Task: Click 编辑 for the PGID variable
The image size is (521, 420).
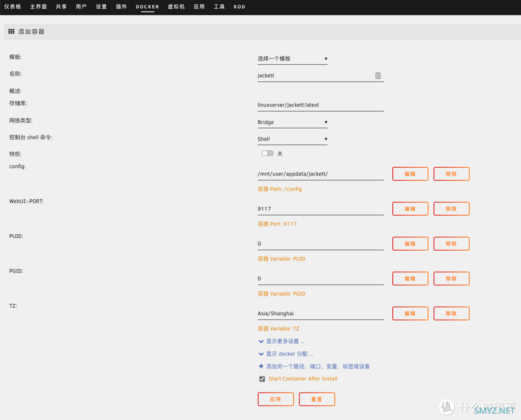Action: [x=410, y=279]
